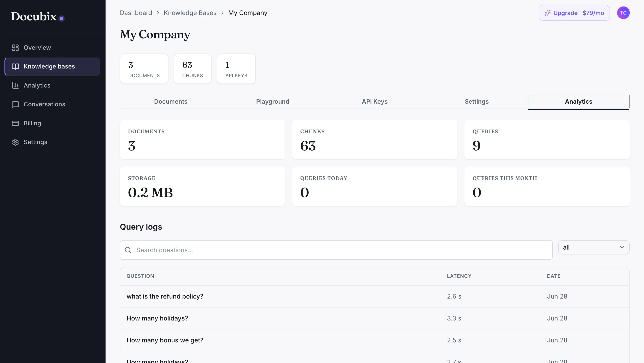This screenshot has width=644, height=363.
Task: Click the sparkle icon on Upgrade button
Action: [547, 13]
